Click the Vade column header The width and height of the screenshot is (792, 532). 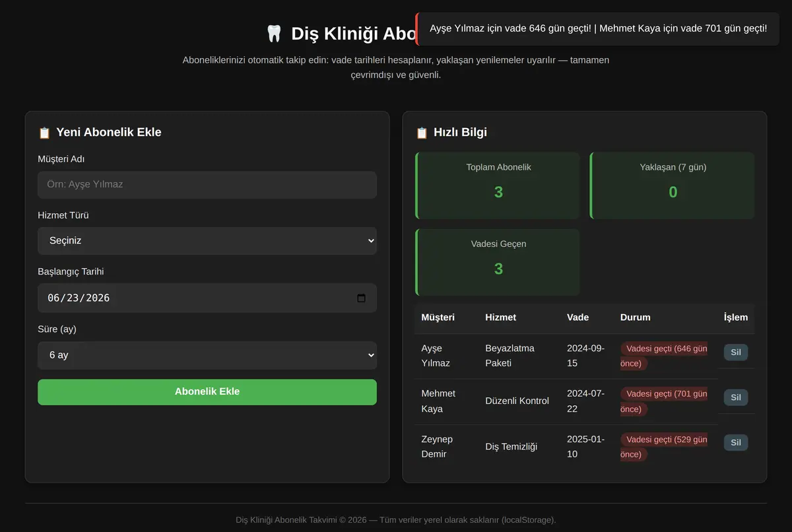pyautogui.click(x=578, y=317)
